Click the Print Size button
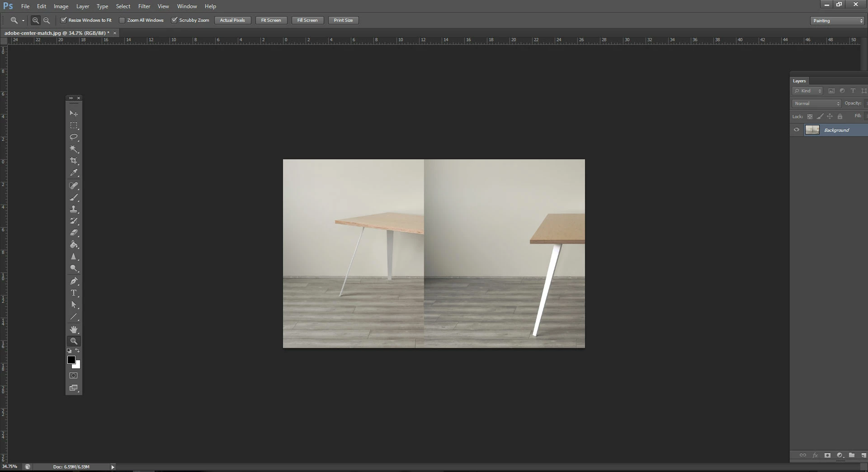 coord(344,20)
